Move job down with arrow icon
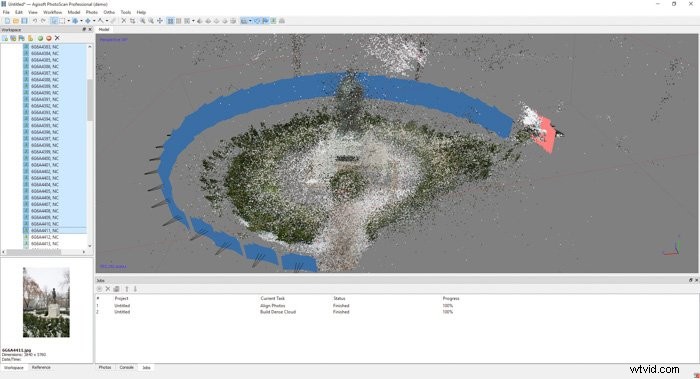Screen dimensions: 700x379 click(x=135, y=289)
